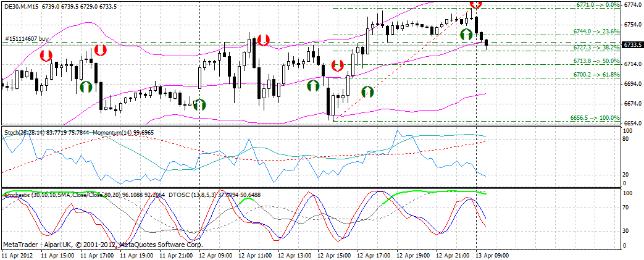Click the leftmost red sell arrow
Screen dimensions: 644x260
(x=46, y=55)
